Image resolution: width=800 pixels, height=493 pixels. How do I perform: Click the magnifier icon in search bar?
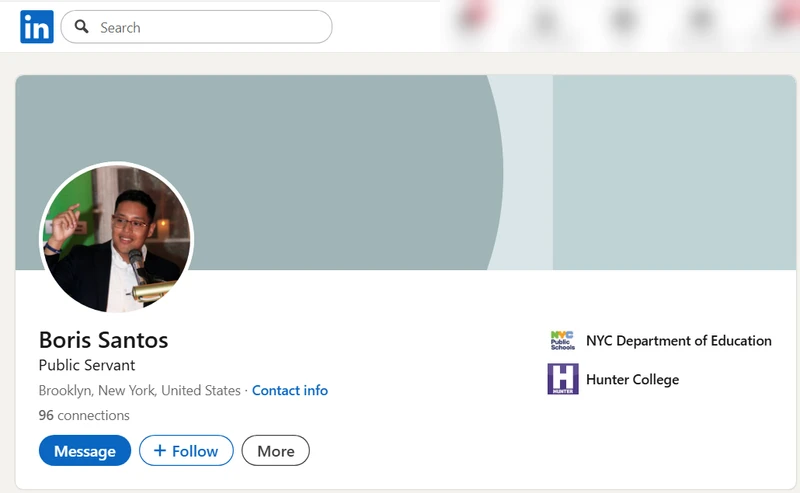[82, 27]
